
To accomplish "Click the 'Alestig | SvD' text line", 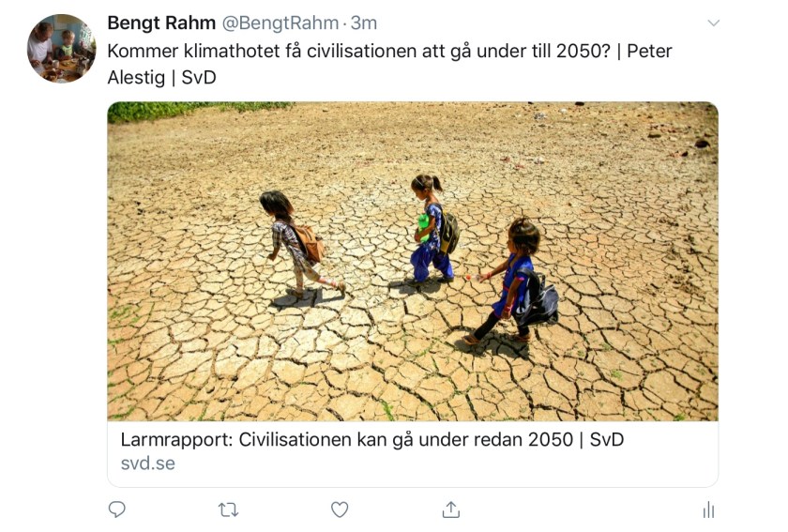I will tap(161, 78).
